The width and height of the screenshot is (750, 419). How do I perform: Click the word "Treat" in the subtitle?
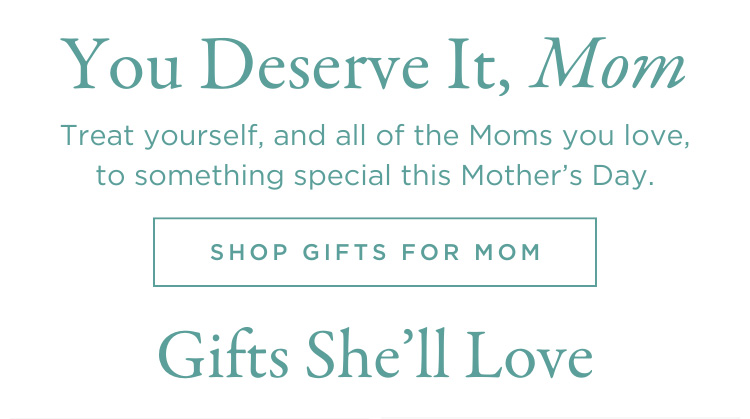[97, 136]
